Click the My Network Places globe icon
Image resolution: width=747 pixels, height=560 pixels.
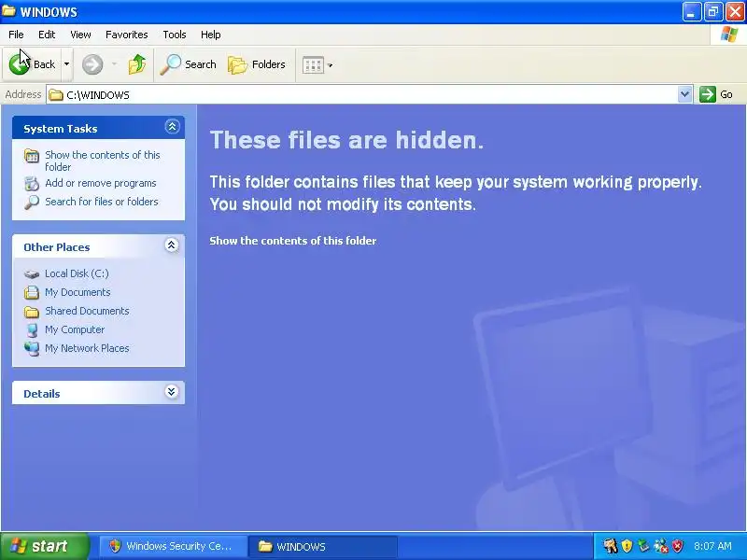(x=32, y=348)
